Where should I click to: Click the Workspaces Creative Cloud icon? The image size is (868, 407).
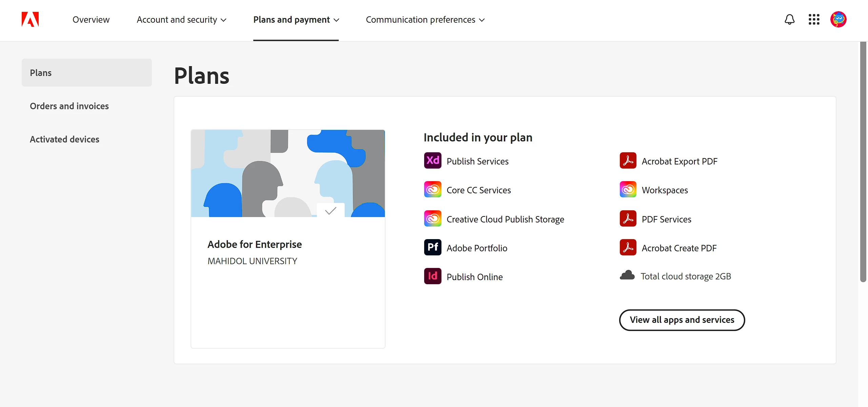coord(628,190)
